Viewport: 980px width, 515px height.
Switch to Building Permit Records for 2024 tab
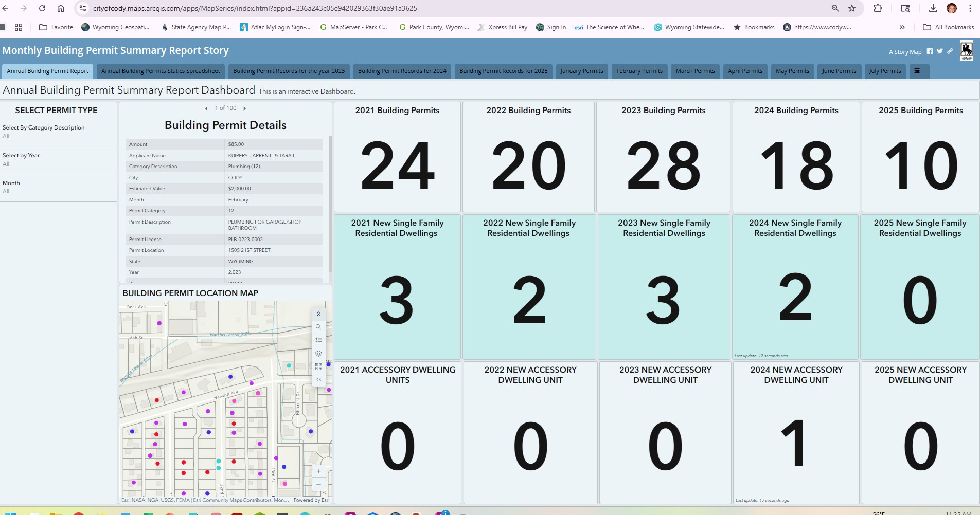[402, 71]
